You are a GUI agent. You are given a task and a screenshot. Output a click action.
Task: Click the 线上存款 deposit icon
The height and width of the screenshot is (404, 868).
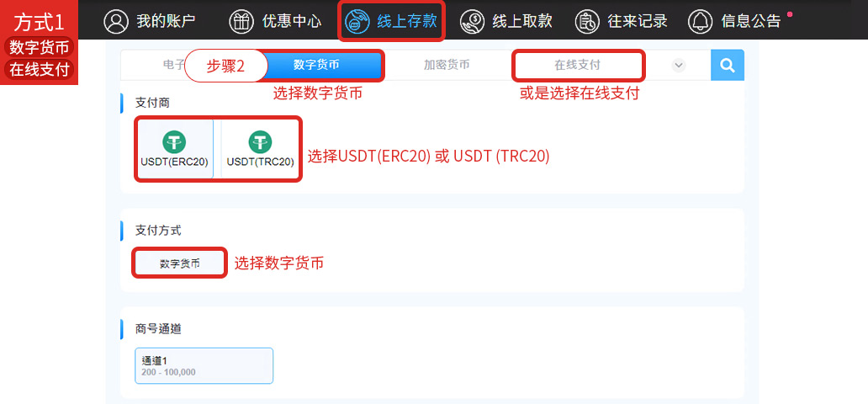coord(357,22)
